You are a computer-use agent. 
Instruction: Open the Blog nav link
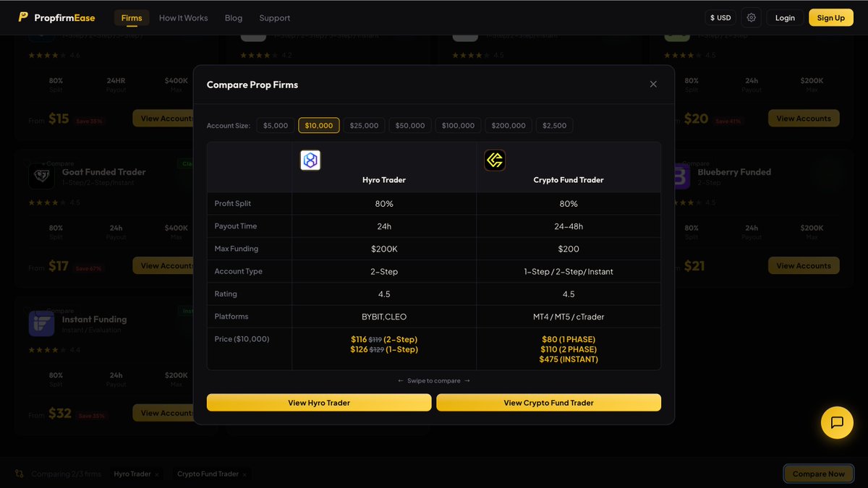pyautogui.click(x=234, y=17)
